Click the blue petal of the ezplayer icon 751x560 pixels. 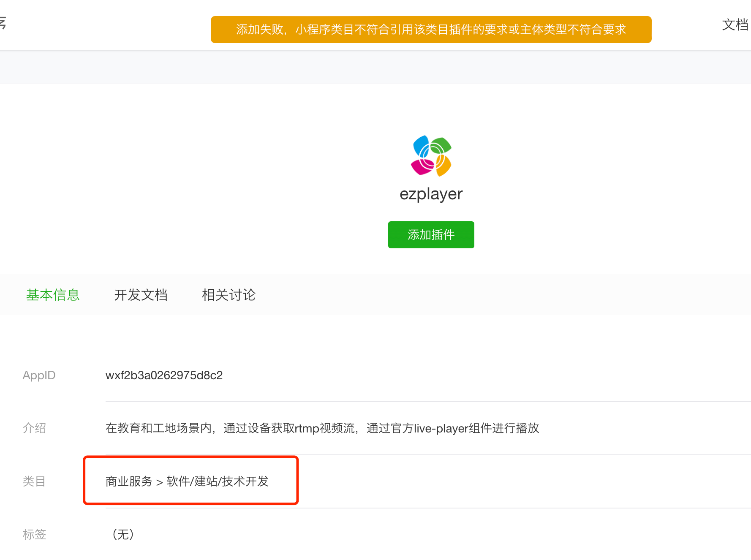420,146
